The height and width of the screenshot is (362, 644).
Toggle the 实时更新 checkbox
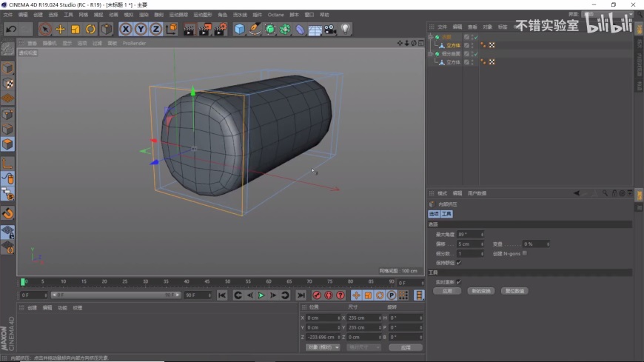[459, 281]
